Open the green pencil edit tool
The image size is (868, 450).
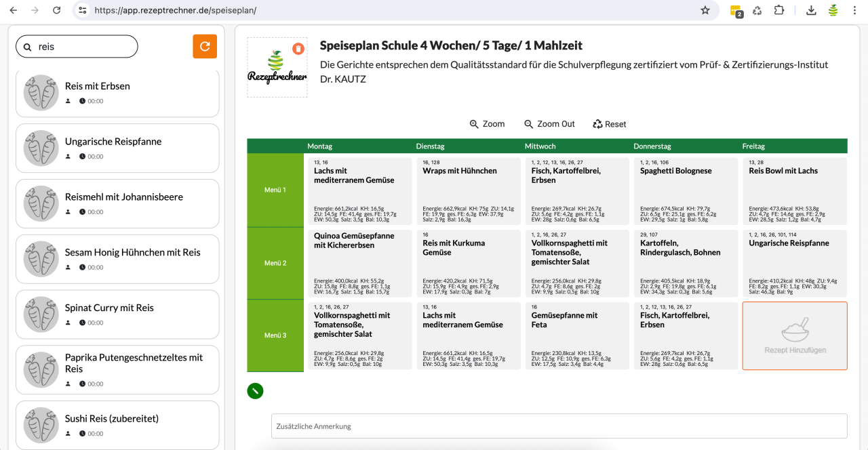tap(255, 391)
